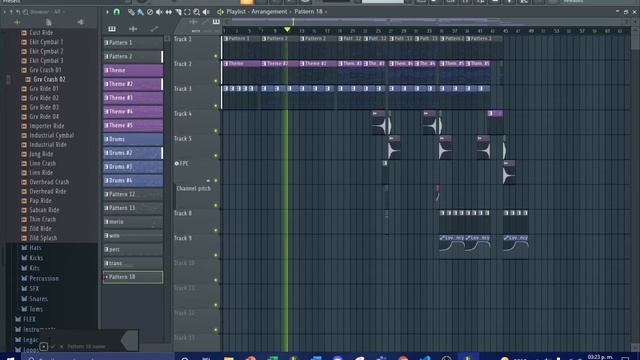640x360 pixels.
Task: Click the Pattern 18 name field
Action: tap(86, 347)
